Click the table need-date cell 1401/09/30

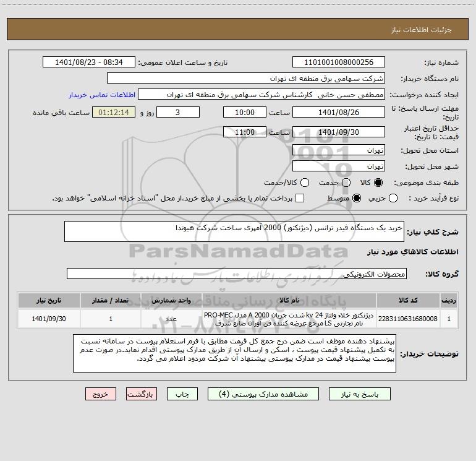(49, 319)
